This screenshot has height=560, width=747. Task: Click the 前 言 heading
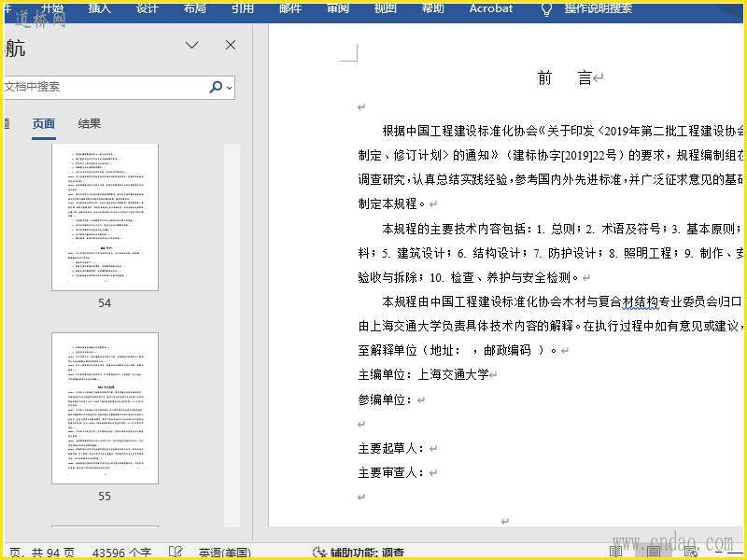[x=565, y=77]
